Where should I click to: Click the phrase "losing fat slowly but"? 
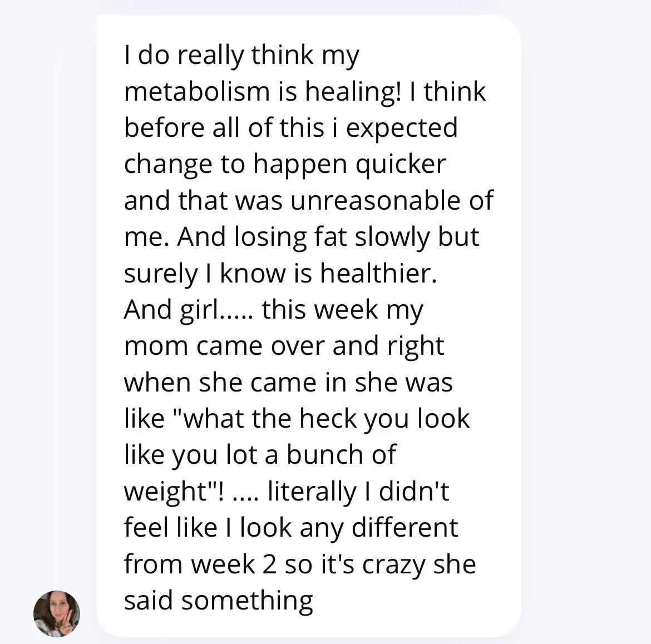tap(357, 237)
